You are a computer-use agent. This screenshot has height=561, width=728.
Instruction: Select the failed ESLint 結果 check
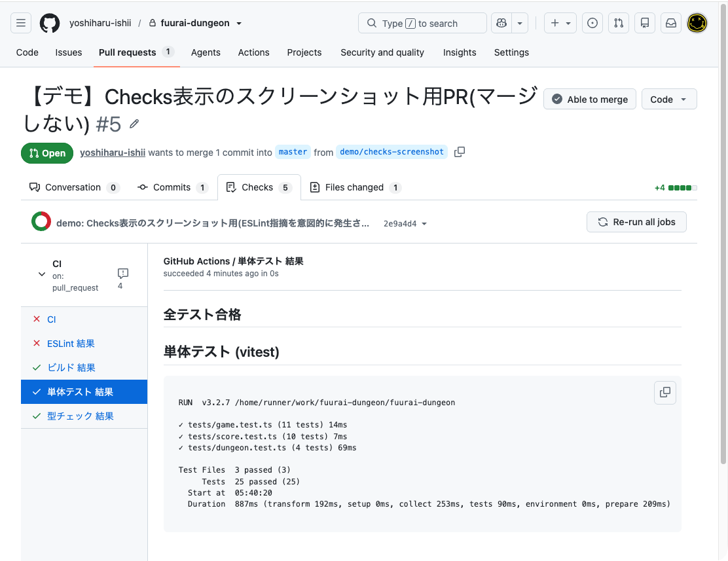[84, 344]
